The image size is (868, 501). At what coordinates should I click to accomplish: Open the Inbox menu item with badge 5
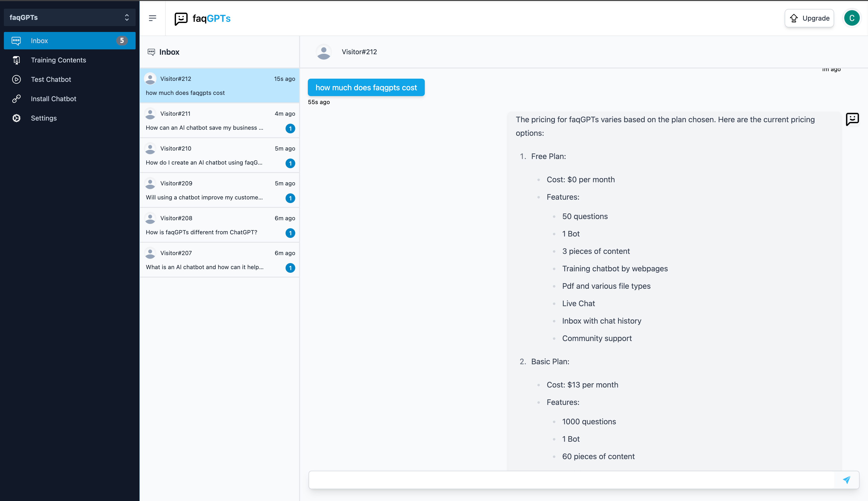[x=69, y=41]
